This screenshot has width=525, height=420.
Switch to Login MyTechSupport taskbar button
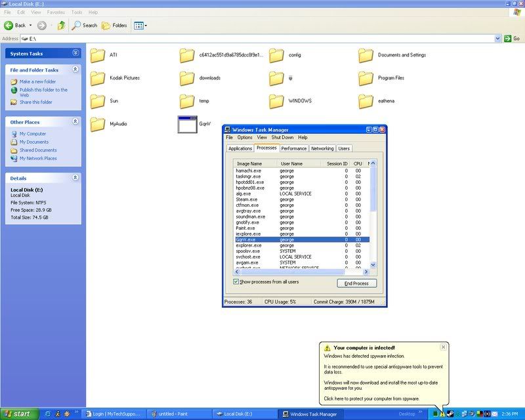coord(115,414)
